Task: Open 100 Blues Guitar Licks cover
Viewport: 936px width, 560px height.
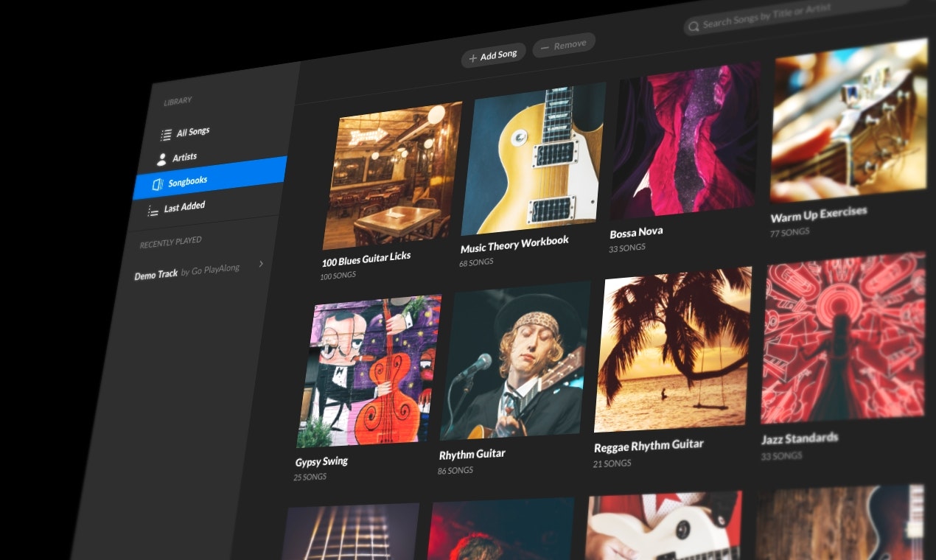Action: coord(393,175)
